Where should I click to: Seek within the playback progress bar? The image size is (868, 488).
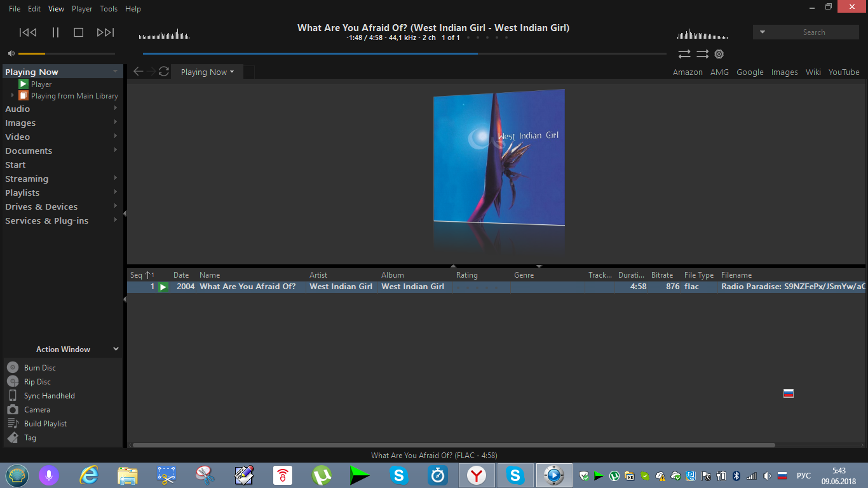[405, 53]
